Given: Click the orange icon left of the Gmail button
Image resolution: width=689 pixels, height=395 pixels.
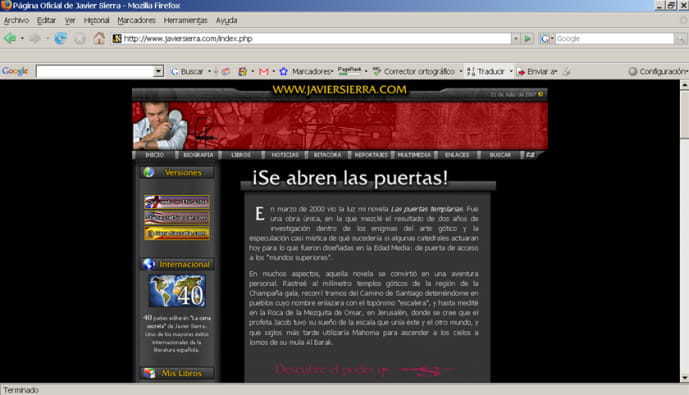Looking at the screenshot, I should point(242,71).
